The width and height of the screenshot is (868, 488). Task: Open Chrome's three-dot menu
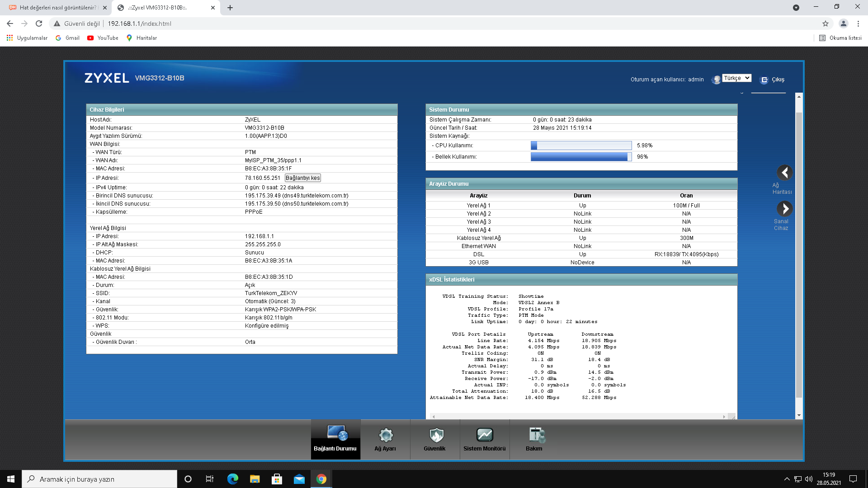[858, 23]
